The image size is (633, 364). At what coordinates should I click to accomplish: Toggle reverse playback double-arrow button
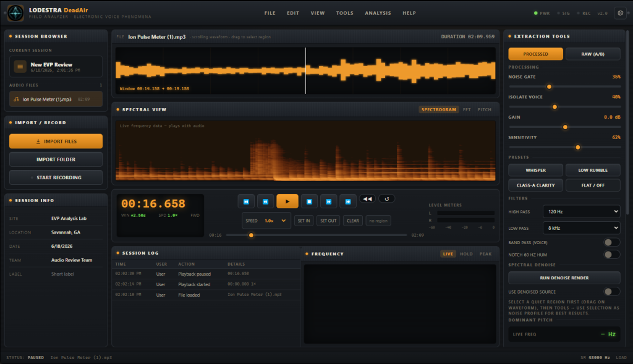[367, 198]
